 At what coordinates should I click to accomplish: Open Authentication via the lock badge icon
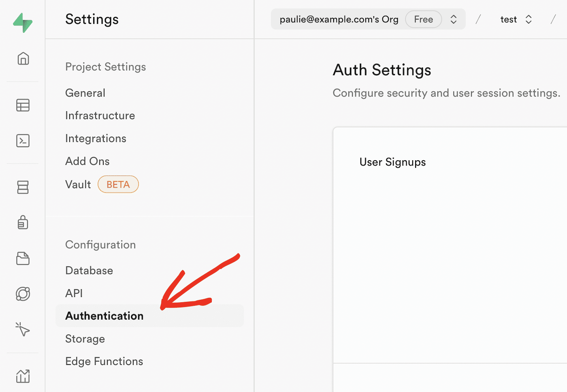coord(23,222)
